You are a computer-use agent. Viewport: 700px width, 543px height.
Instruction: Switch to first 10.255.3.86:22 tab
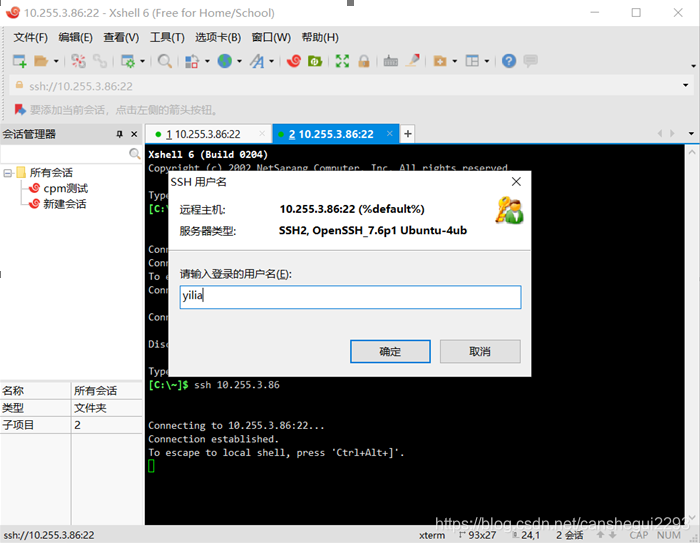click(207, 134)
